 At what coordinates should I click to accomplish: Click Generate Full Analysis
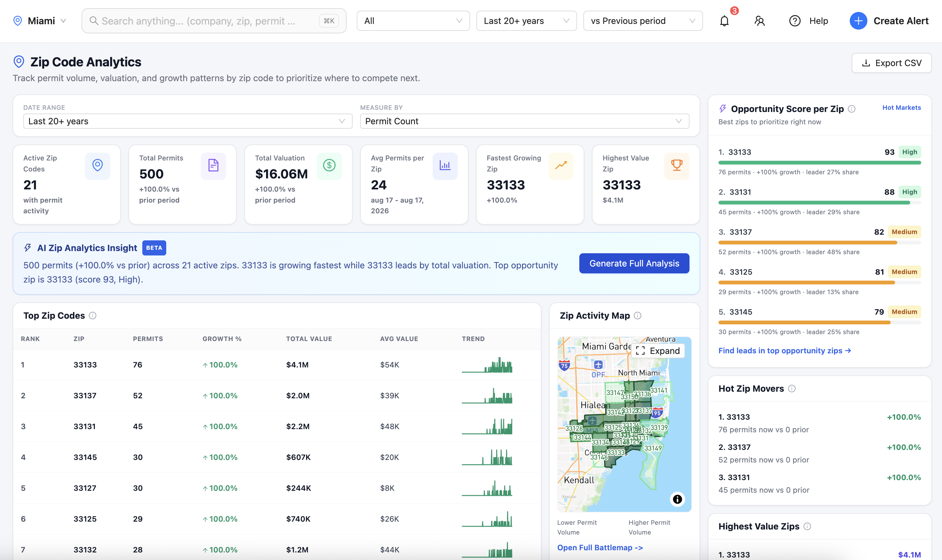pyautogui.click(x=634, y=263)
